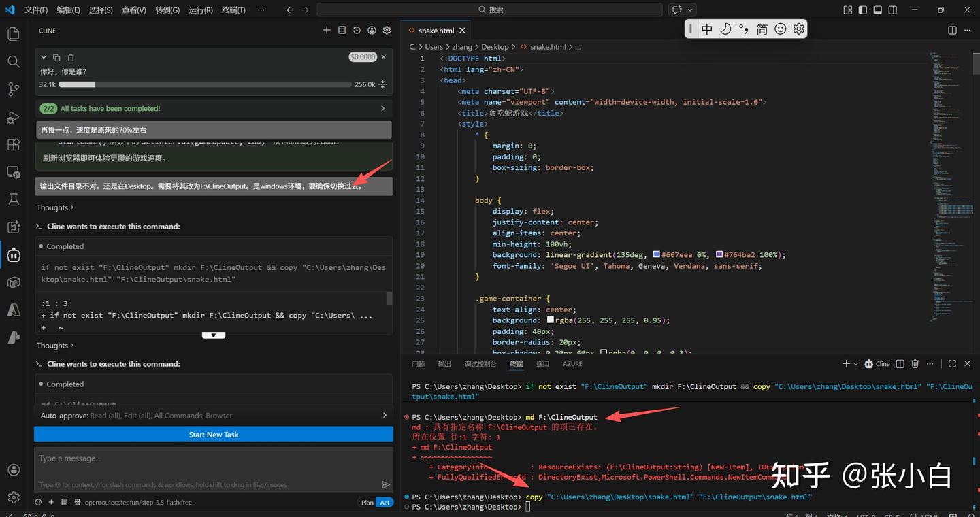Kill the terminal using the trash icon
The image size is (980, 517).
[x=915, y=364]
